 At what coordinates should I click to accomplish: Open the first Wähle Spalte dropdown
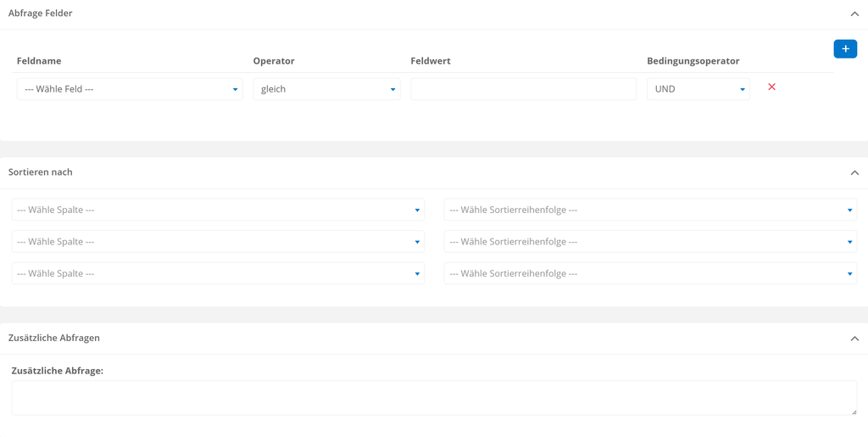pyautogui.click(x=218, y=210)
